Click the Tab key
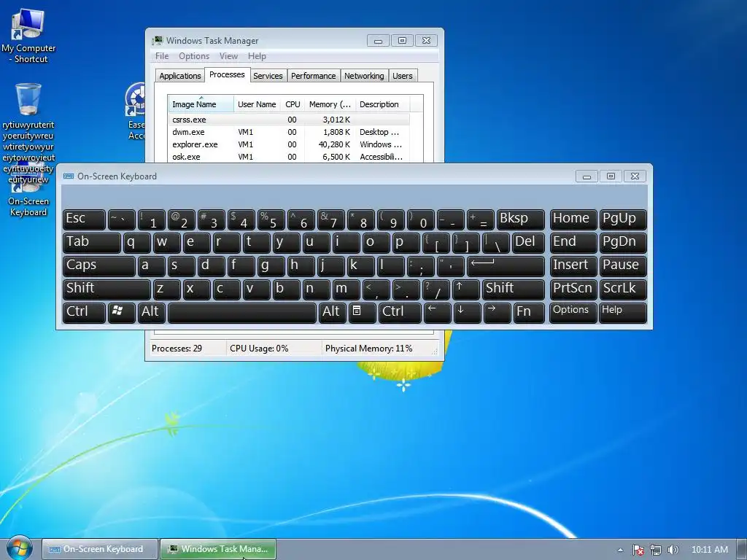Viewport: 747px width, 560px height. tap(91, 243)
